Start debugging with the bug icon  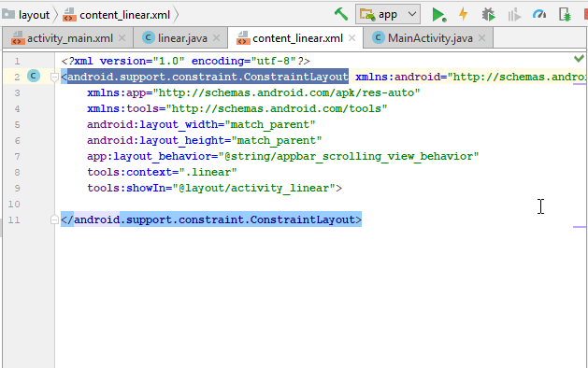[488, 15]
